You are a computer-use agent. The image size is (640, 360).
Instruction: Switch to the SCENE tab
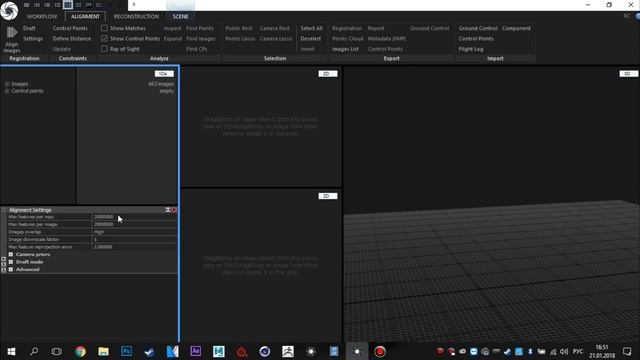[180, 16]
